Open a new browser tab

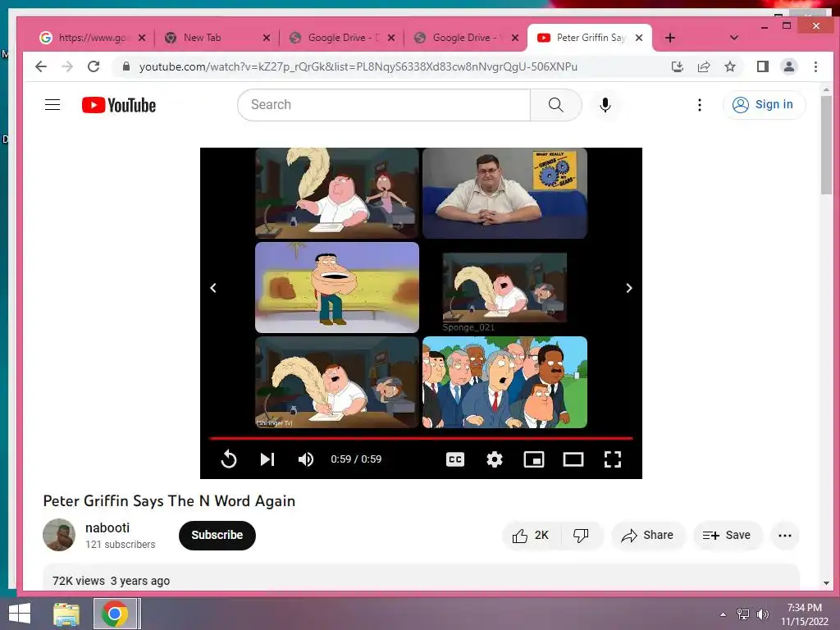point(670,38)
